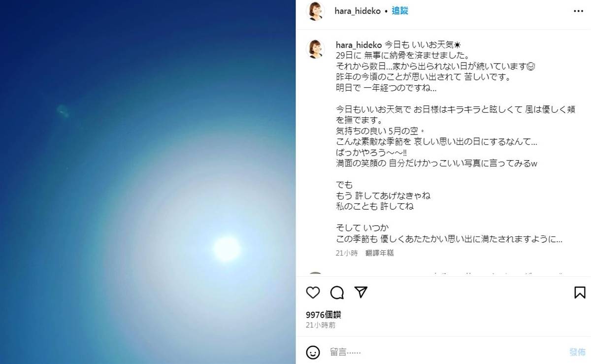The width and height of the screenshot is (591, 364).
Task: Open comments via speech bubble icon
Action: tap(337, 293)
